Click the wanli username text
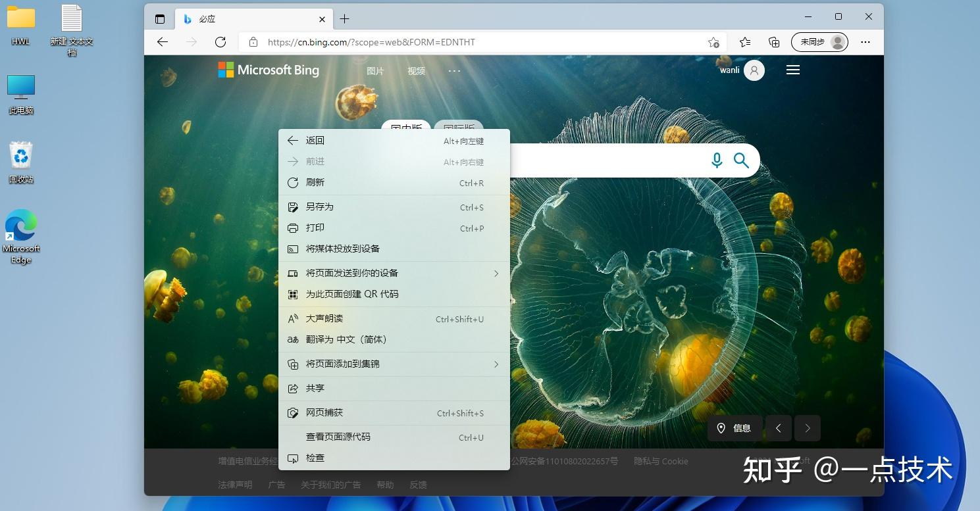Viewport: 980px width, 511px height. [729, 70]
